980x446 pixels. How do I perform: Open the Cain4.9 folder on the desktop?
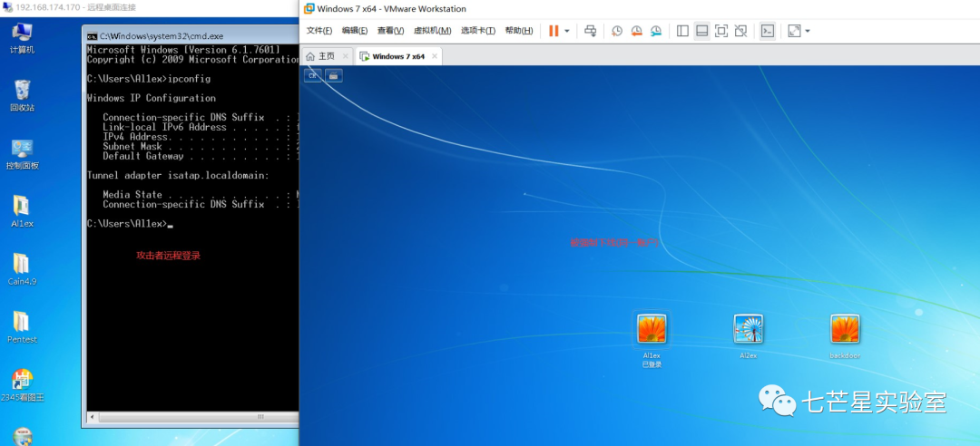[22, 265]
